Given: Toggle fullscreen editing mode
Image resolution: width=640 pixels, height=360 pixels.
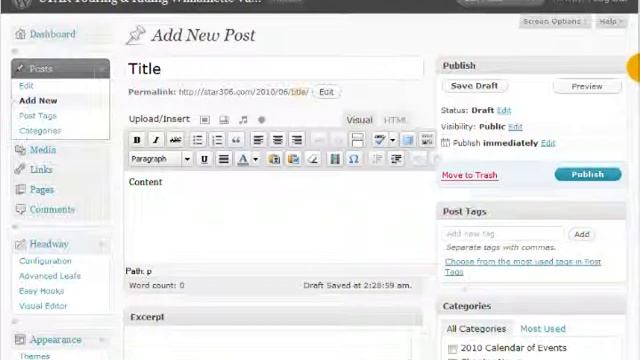Looking at the screenshot, I should tap(408, 140).
